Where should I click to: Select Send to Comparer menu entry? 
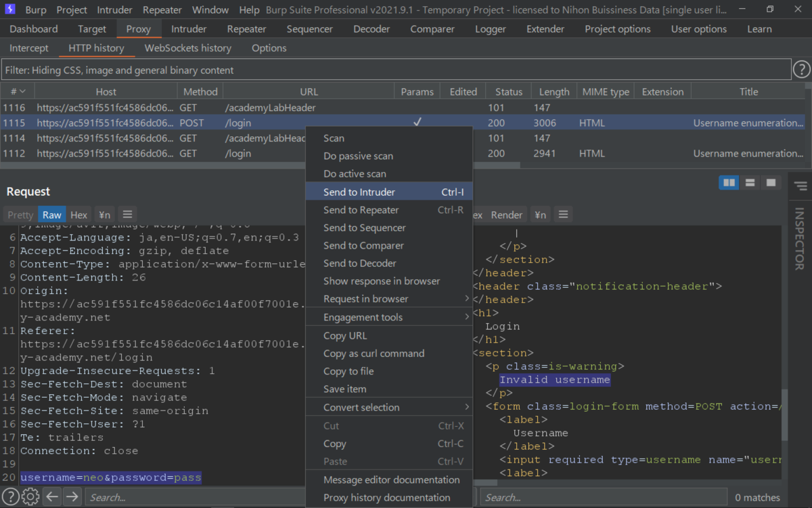click(389, 245)
